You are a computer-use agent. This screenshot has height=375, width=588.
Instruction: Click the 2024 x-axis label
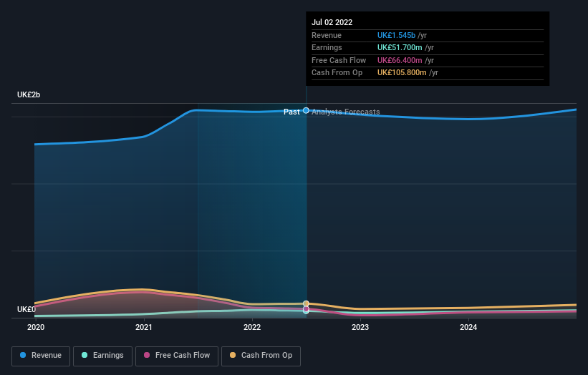[x=468, y=327]
